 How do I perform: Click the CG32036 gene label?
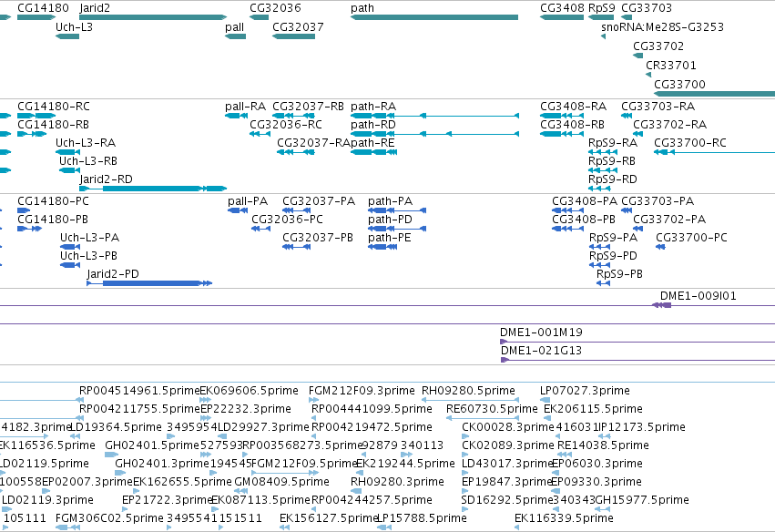pyautogui.click(x=275, y=8)
